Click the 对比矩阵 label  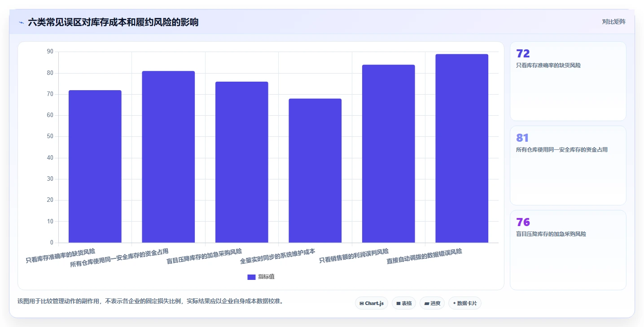tap(613, 22)
